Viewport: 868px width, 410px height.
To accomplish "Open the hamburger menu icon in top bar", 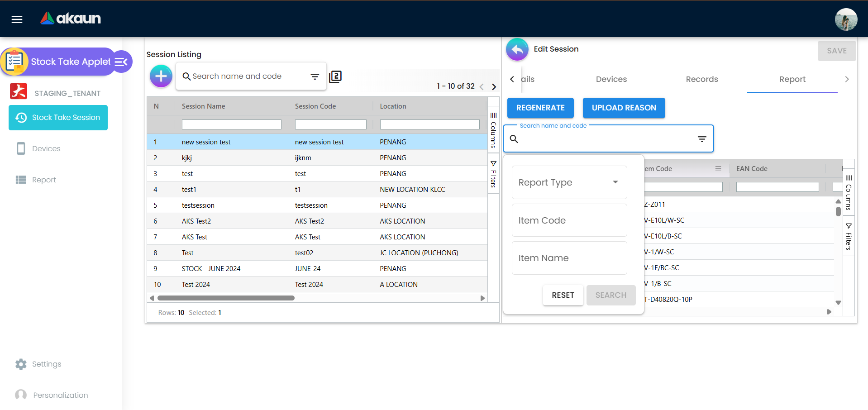I will [16, 19].
